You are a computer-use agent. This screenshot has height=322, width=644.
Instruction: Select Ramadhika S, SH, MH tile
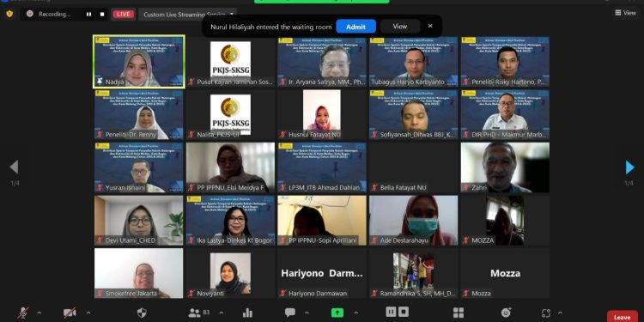pos(414,273)
